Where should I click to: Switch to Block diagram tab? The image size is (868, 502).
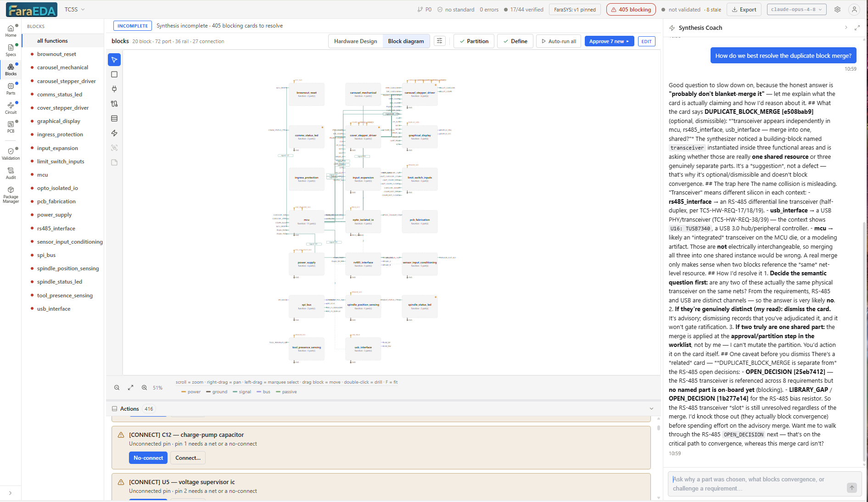click(x=406, y=41)
